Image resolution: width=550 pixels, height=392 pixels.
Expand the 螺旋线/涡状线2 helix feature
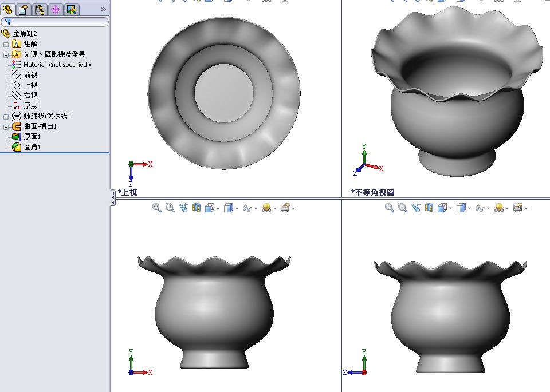coord(6,117)
